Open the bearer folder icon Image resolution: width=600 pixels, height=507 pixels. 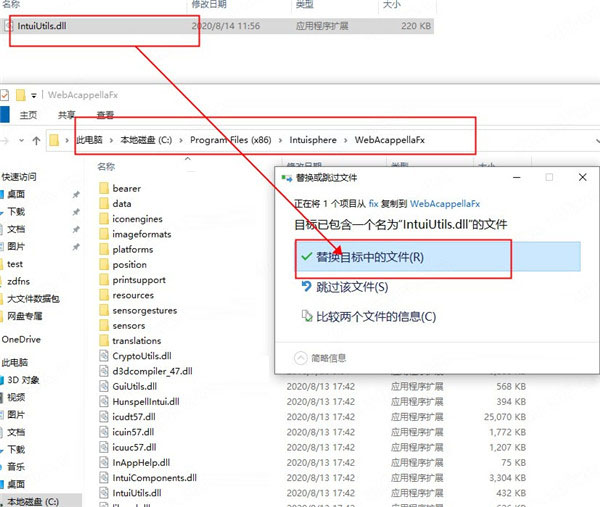coord(102,188)
